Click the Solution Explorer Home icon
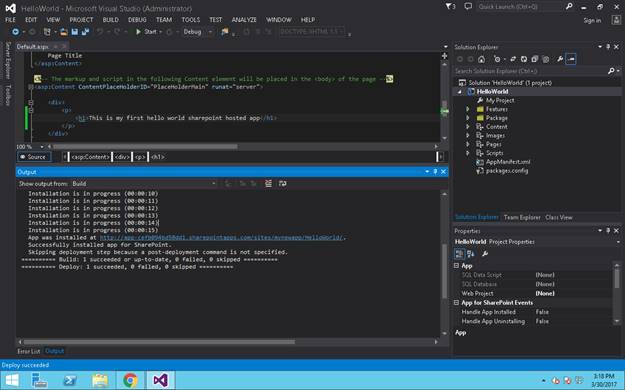The image size is (625, 390). click(482, 59)
